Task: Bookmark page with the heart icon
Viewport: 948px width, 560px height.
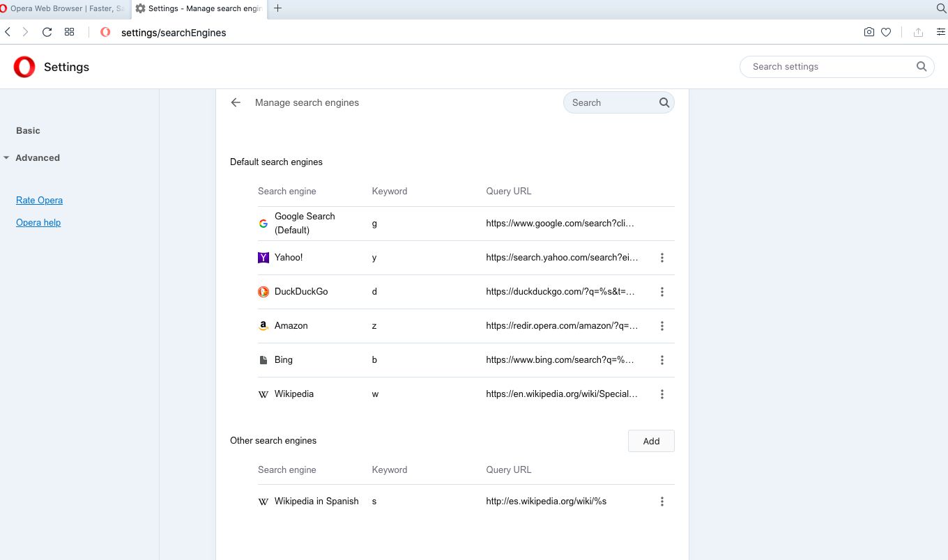Action: (x=886, y=32)
